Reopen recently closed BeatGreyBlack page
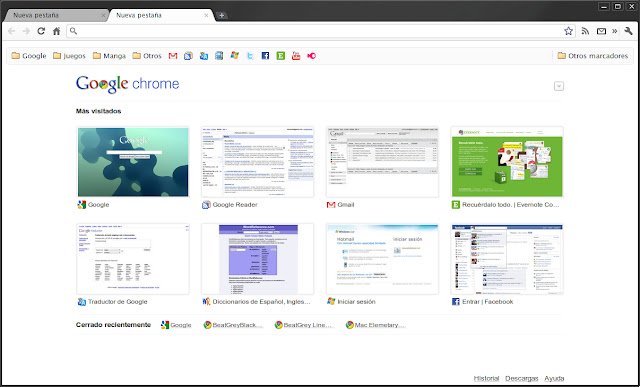The image size is (640, 387). [x=233, y=325]
